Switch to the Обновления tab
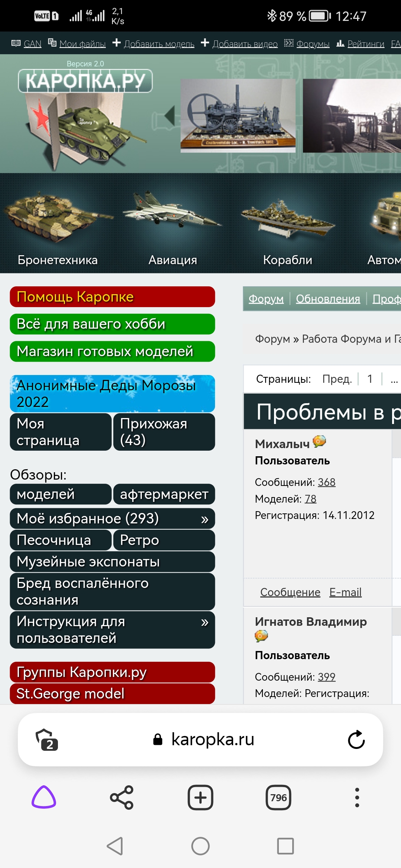The width and height of the screenshot is (401, 868). pyautogui.click(x=328, y=299)
